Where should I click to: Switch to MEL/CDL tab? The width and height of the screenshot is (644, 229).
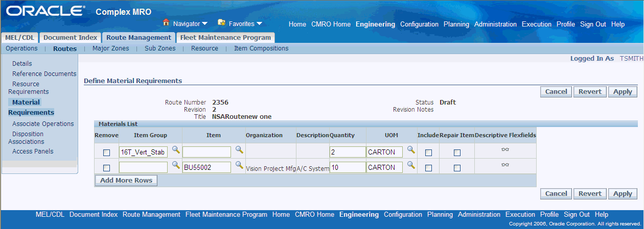tap(19, 38)
